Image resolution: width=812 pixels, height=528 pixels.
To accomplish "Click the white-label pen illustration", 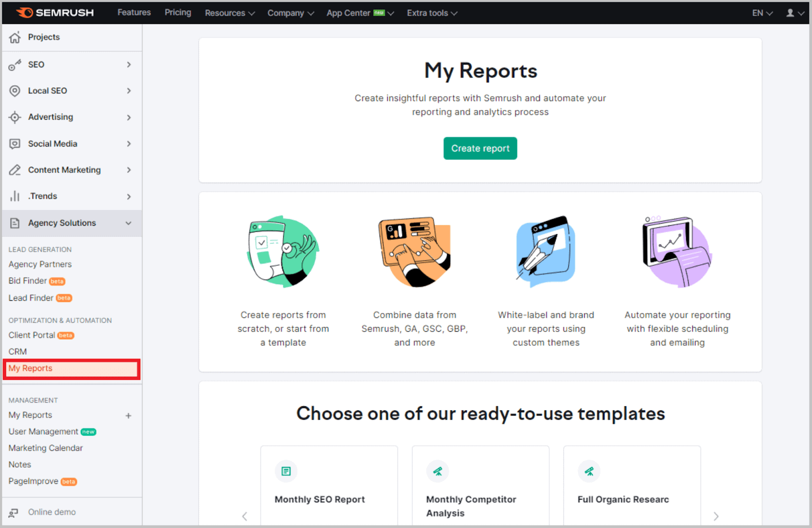I will point(546,252).
